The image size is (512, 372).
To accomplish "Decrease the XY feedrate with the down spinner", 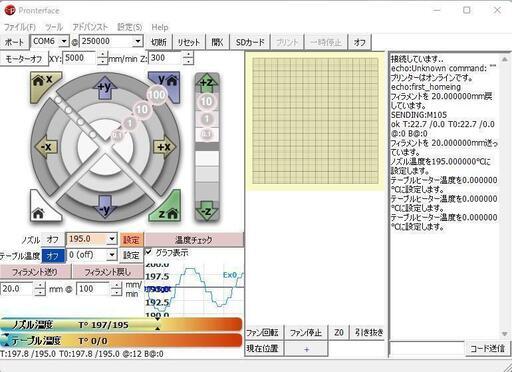I will [103, 62].
